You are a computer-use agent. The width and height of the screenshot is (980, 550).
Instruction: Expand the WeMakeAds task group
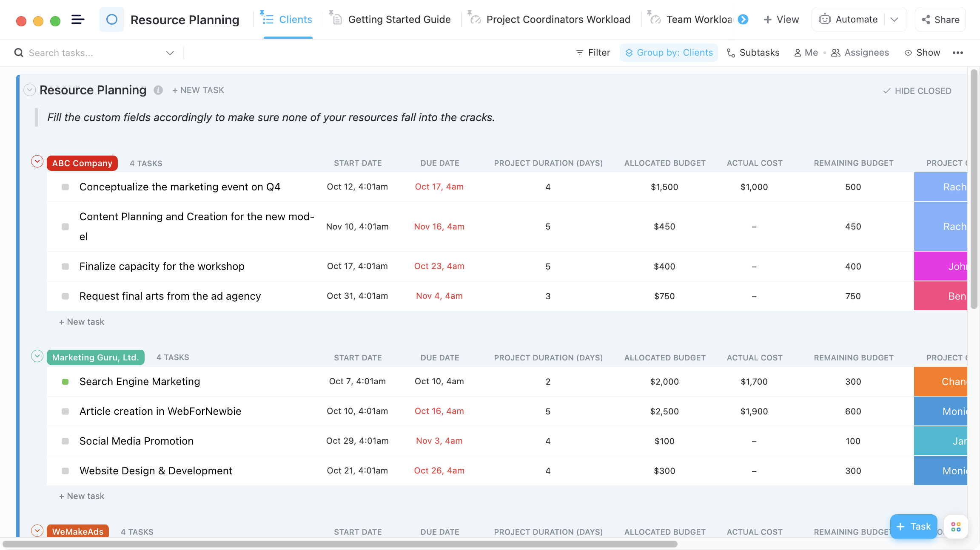click(x=37, y=531)
